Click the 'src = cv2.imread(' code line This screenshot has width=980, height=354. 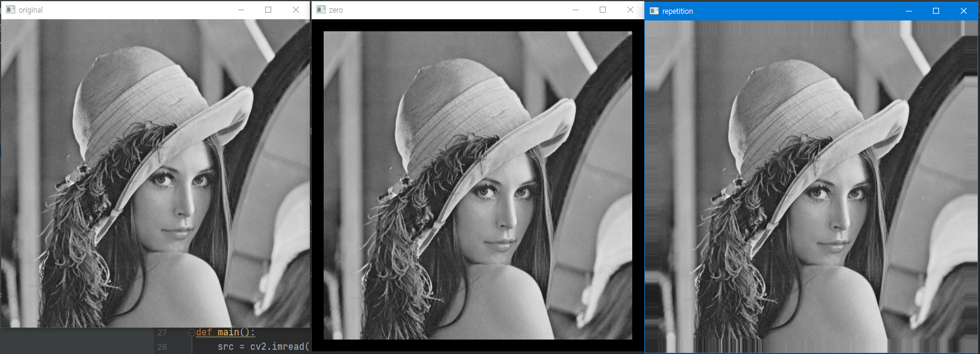tap(263, 347)
